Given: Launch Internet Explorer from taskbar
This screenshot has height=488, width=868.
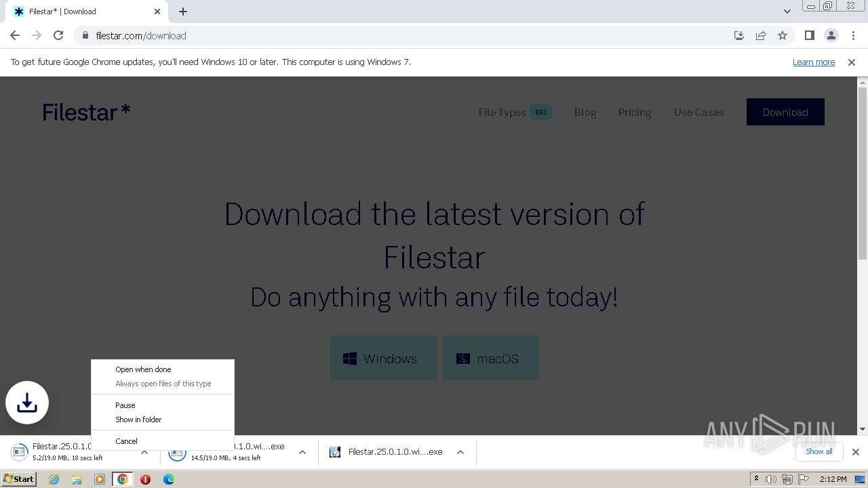Looking at the screenshot, I should 54,479.
